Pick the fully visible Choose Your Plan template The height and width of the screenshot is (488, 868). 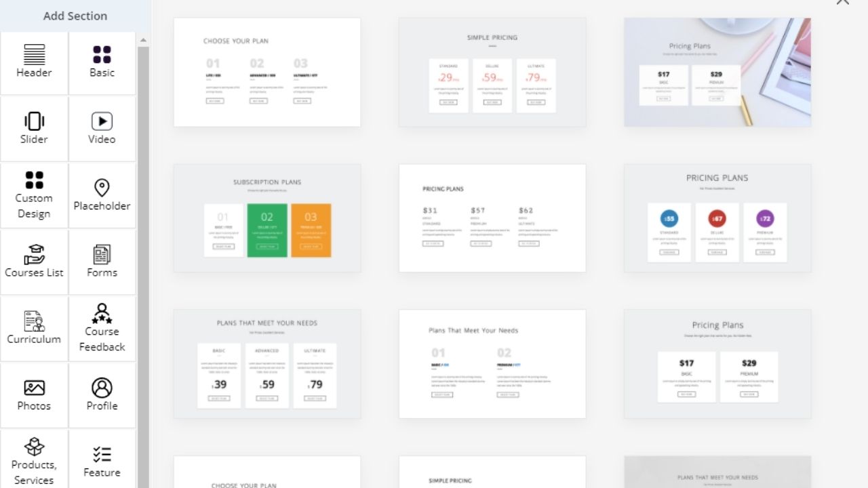pos(267,72)
